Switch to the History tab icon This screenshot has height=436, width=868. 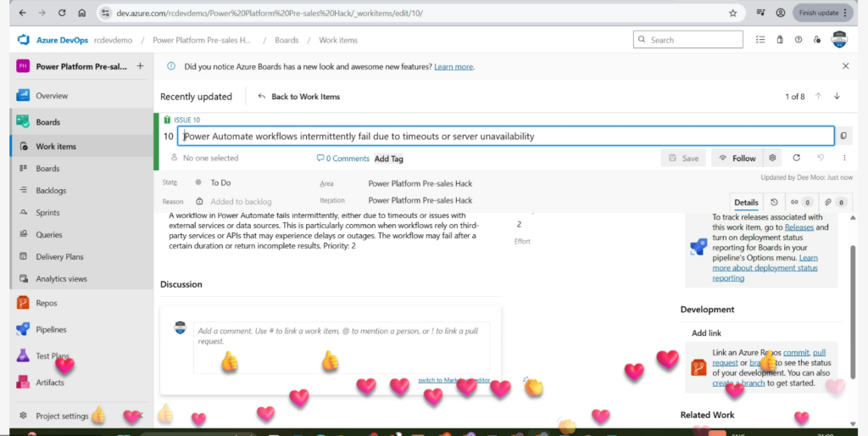click(x=774, y=202)
